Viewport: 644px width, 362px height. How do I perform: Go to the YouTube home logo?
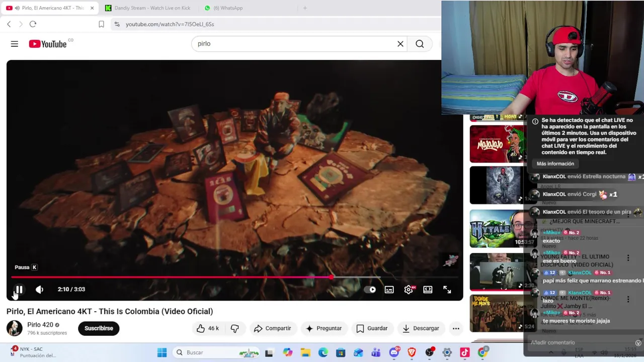pos(48,44)
